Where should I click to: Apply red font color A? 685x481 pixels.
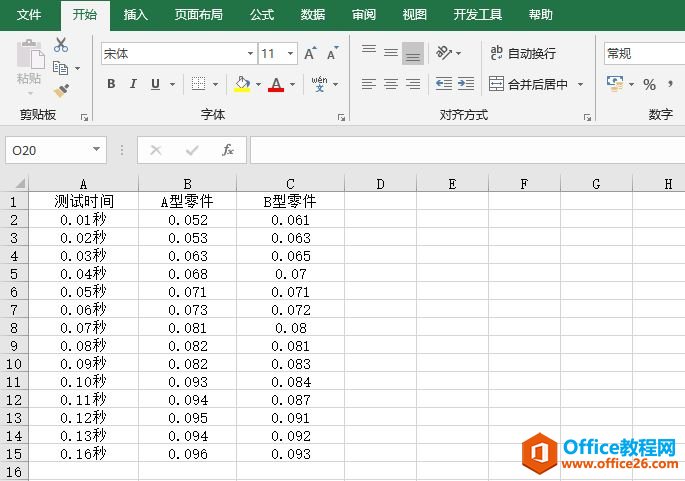276,83
